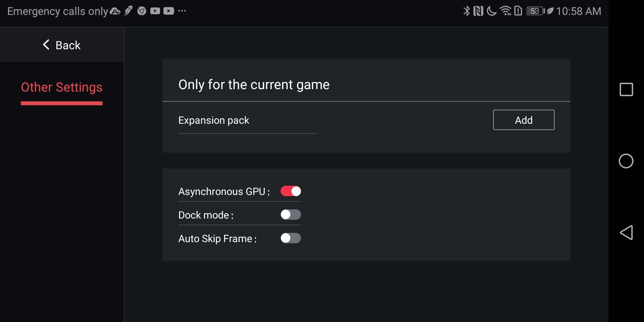Tap the Android recent apps square

click(x=626, y=89)
